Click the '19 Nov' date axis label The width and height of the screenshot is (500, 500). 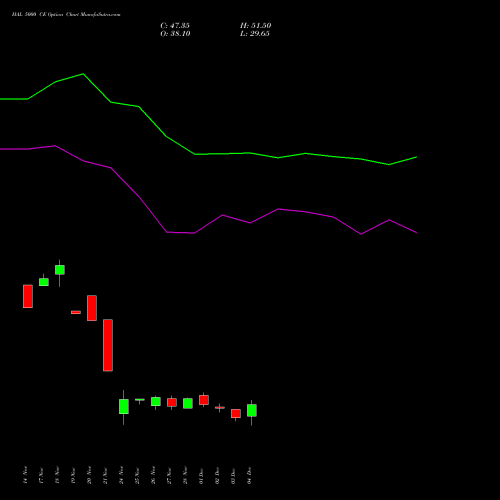(73, 475)
